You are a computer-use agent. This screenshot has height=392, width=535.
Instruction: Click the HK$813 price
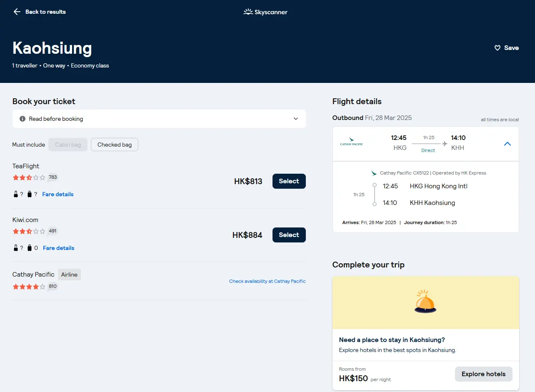click(x=248, y=181)
